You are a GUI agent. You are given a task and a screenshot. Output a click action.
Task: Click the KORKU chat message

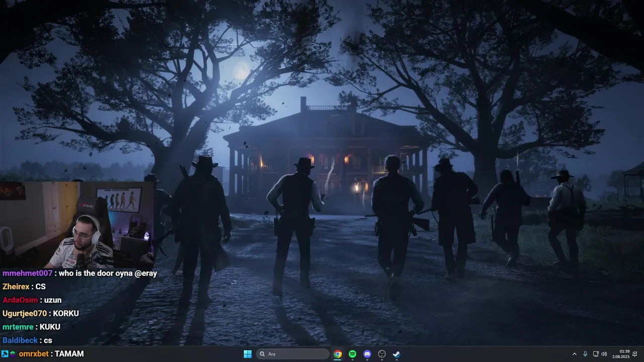[66, 313]
